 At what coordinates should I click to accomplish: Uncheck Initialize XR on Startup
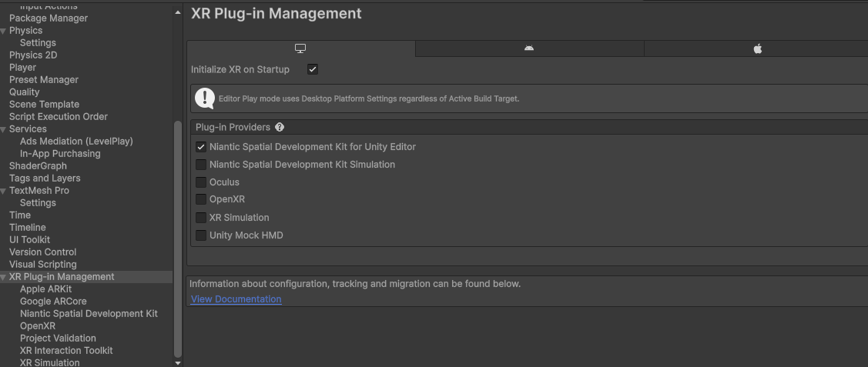point(313,70)
